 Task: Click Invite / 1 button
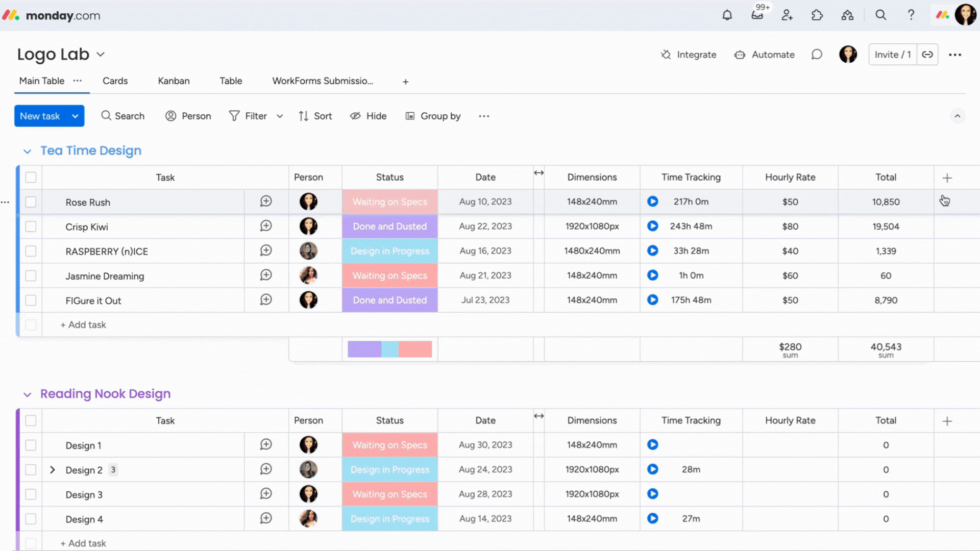click(x=893, y=55)
